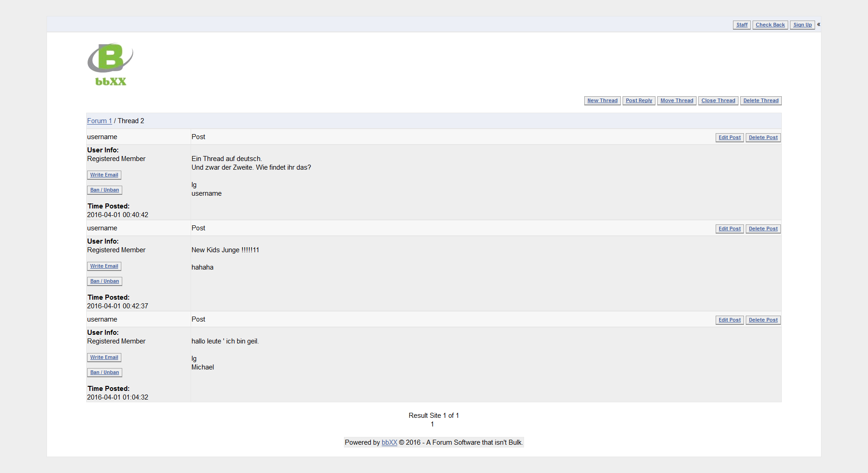Ban / Unban author of second post
Image resolution: width=868 pixels, height=473 pixels.
point(104,281)
